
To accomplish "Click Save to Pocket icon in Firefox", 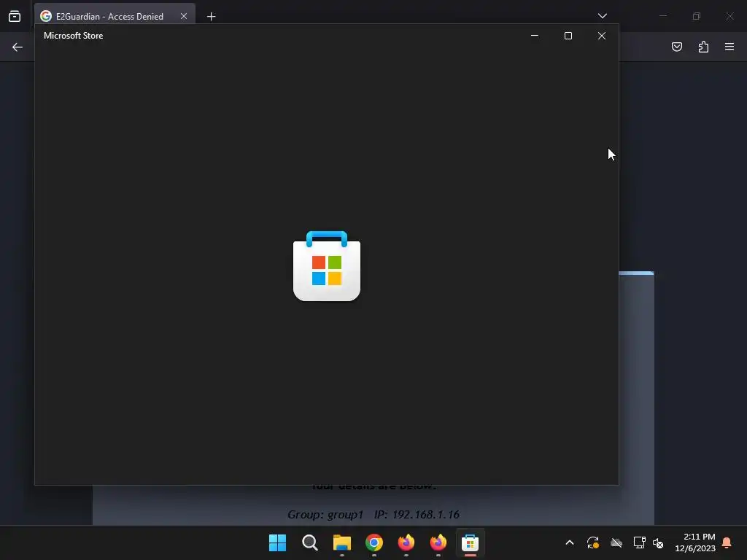I will (677, 47).
